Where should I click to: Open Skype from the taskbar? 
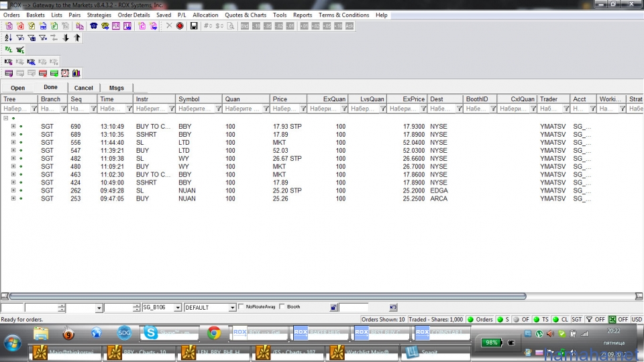pyautogui.click(x=170, y=333)
